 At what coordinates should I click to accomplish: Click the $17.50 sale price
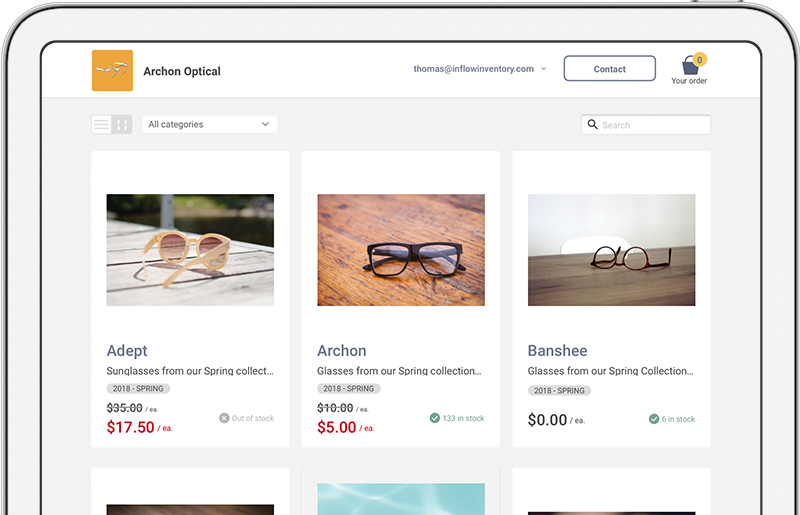pos(131,427)
